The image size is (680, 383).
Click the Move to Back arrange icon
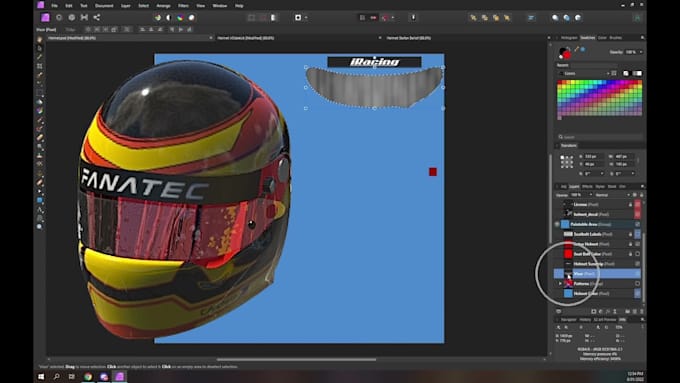(473, 18)
